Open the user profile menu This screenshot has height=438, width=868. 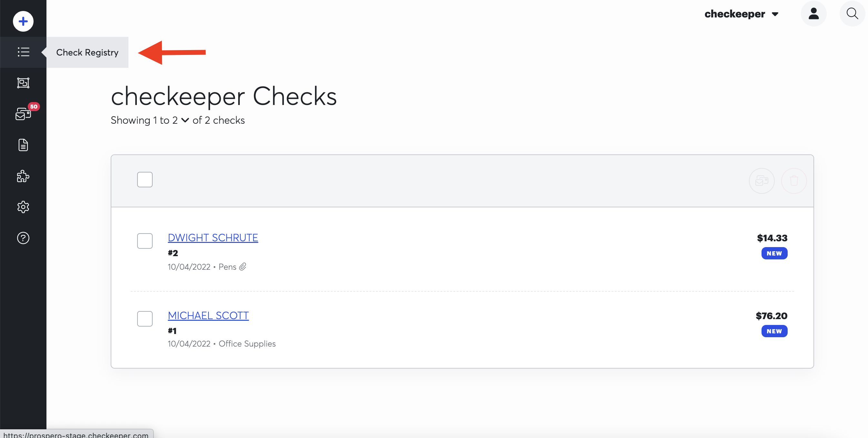[x=813, y=14]
